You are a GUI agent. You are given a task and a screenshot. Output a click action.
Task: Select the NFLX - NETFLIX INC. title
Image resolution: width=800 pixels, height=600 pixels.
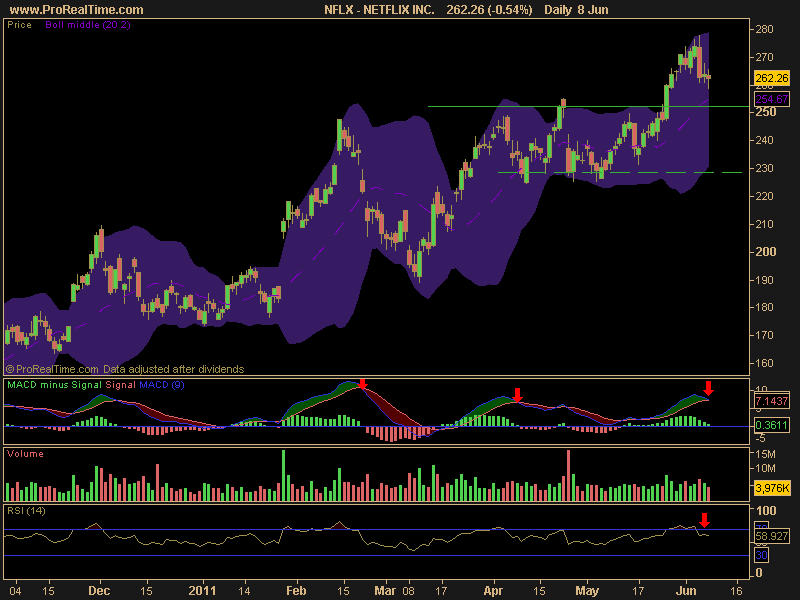[379, 10]
